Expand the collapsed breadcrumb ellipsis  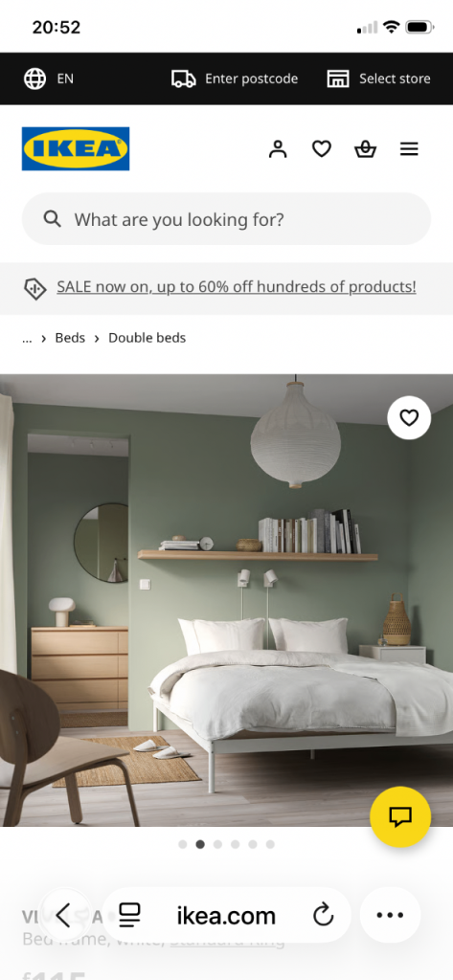pyautogui.click(x=27, y=338)
